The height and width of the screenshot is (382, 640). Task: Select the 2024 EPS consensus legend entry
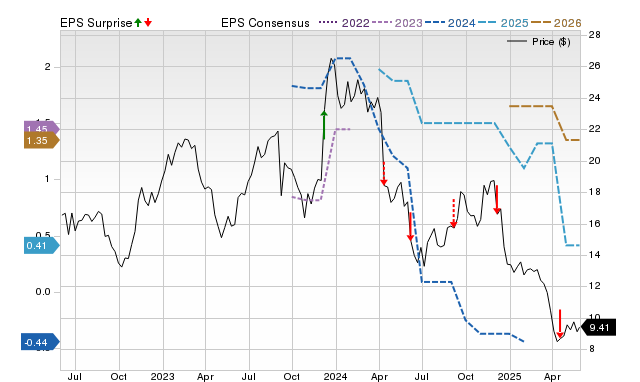click(450, 23)
